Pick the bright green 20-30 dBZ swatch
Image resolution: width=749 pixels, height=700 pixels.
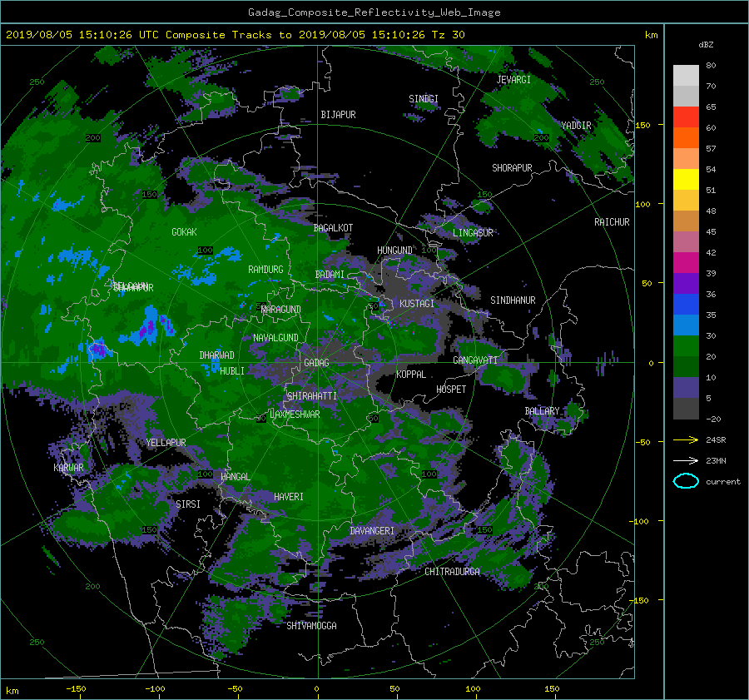click(x=686, y=346)
